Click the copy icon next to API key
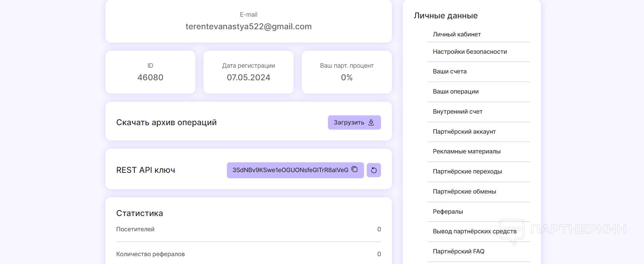The image size is (644, 264). (x=354, y=169)
